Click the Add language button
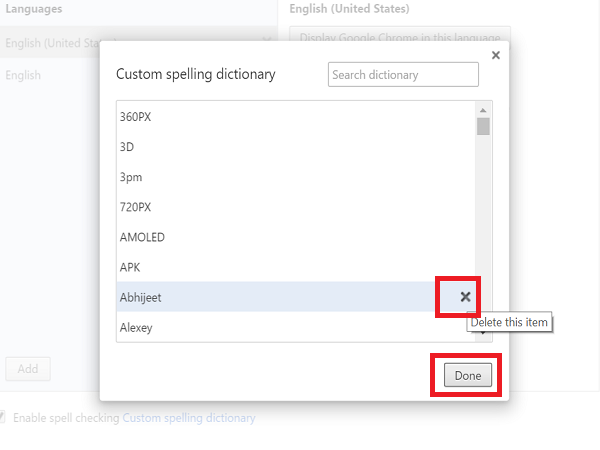600x450 pixels. [x=28, y=369]
